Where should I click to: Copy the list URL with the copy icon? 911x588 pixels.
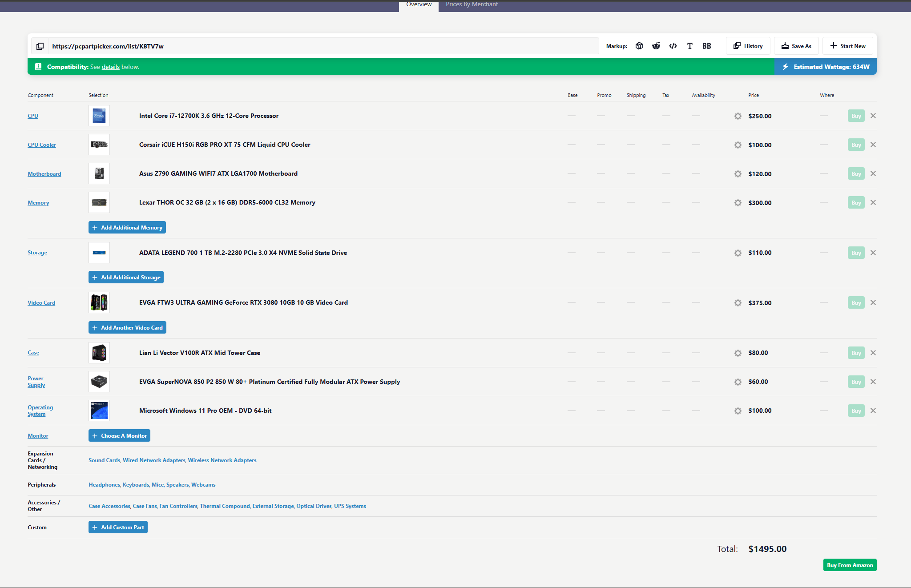[x=40, y=46]
